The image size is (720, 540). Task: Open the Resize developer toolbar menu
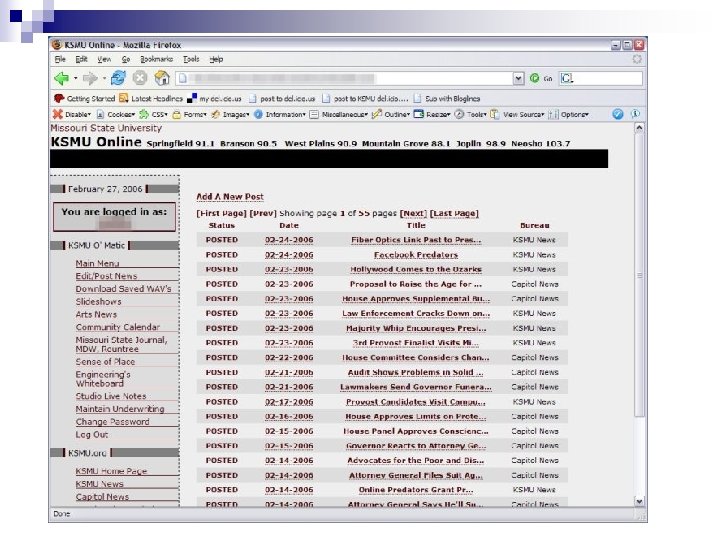(x=432, y=114)
